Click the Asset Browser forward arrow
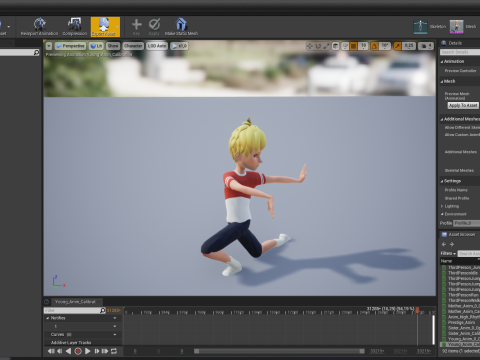This screenshot has height=360, width=480. click(452, 244)
